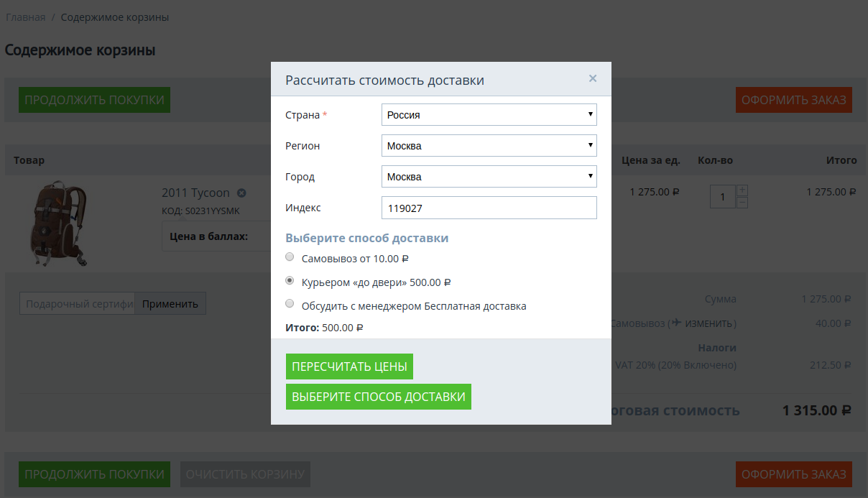Image resolution: width=868 pixels, height=498 pixels.
Task: Remove 2011 Tycoon item via delete icon
Action: coord(241,193)
